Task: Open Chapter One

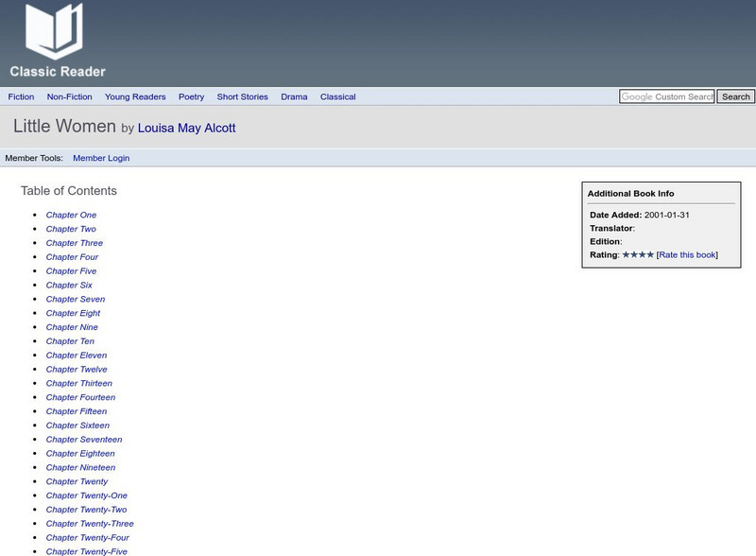Action: tap(72, 216)
